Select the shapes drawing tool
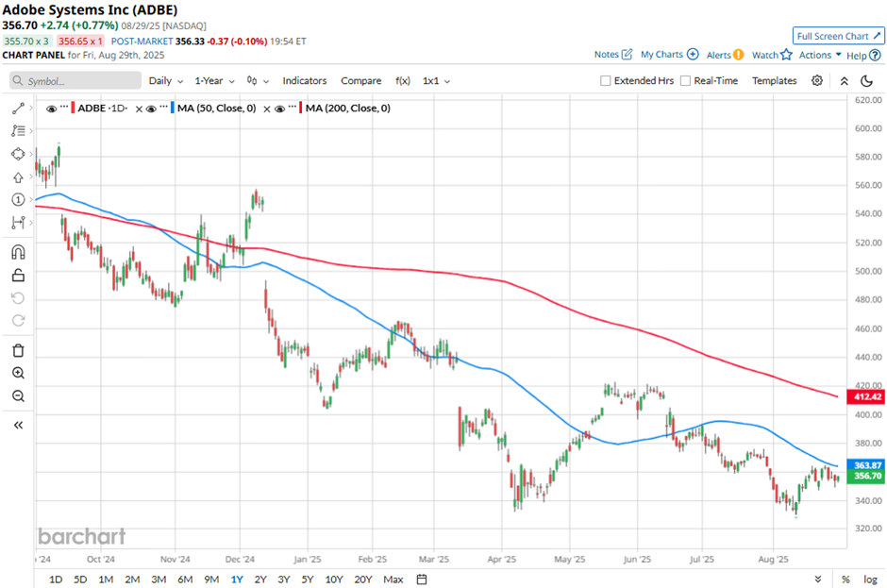Screen dimensions: 887x588 (18, 154)
